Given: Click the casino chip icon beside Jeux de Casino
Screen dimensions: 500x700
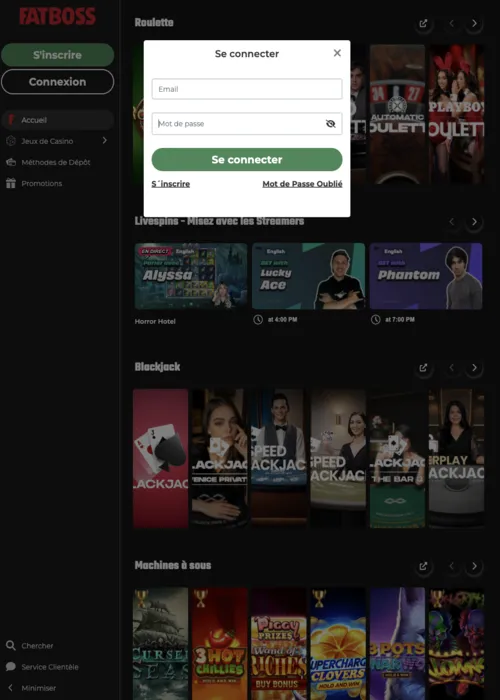Looking at the screenshot, I should 11,141.
